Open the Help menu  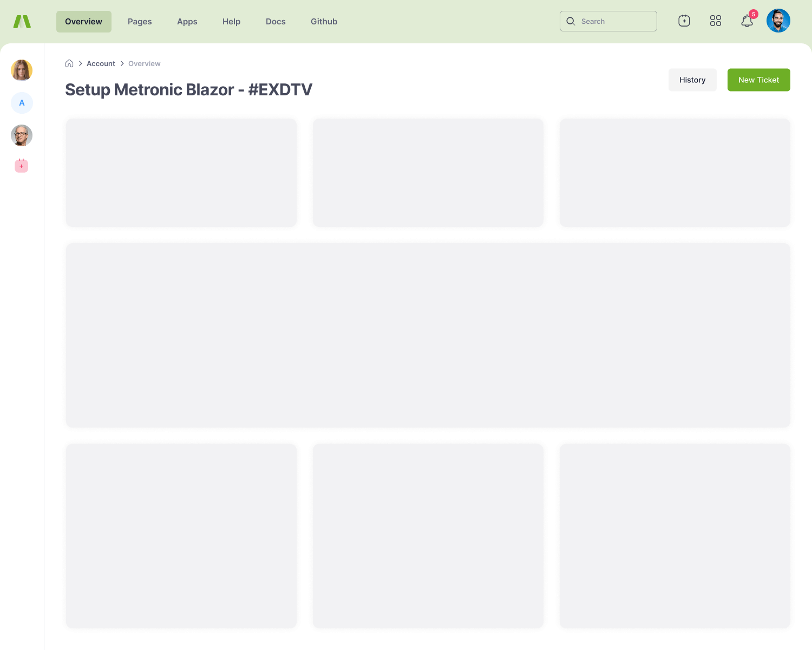231,22
